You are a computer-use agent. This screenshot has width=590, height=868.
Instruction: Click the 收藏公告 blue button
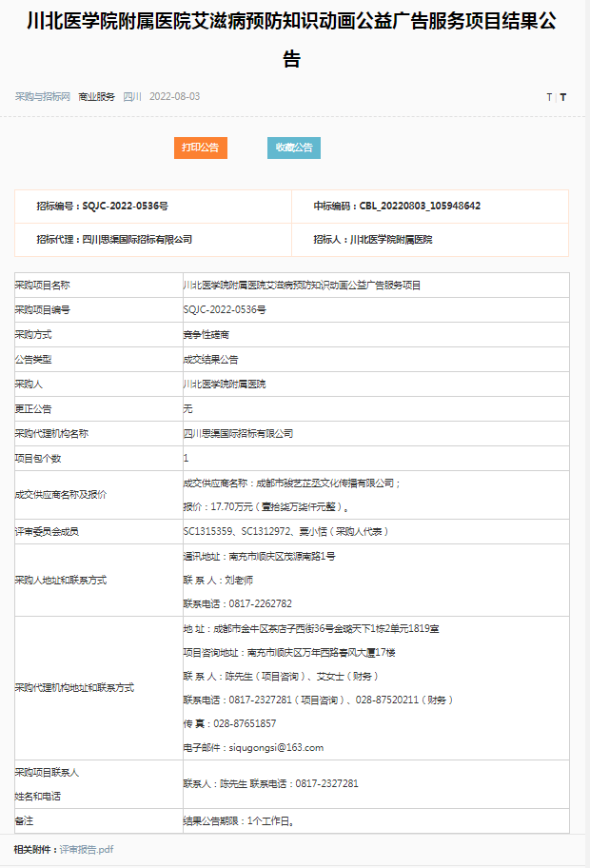(294, 148)
